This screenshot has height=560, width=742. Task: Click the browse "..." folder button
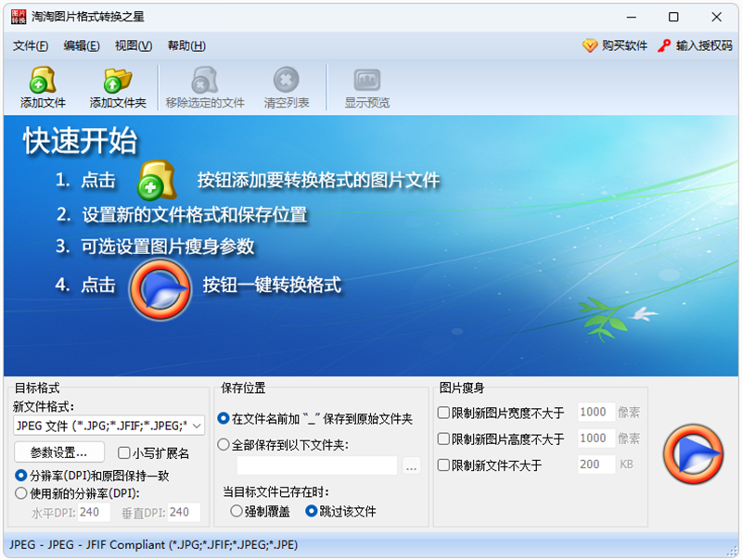411,465
